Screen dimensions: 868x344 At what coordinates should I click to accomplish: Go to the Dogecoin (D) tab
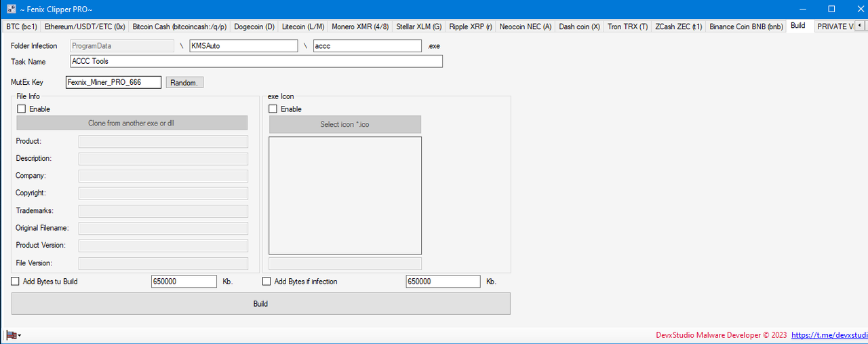tap(254, 26)
